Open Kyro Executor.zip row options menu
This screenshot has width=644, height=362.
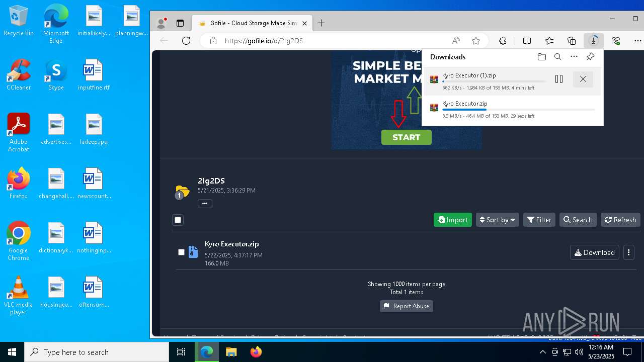click(x=628, y=252)
